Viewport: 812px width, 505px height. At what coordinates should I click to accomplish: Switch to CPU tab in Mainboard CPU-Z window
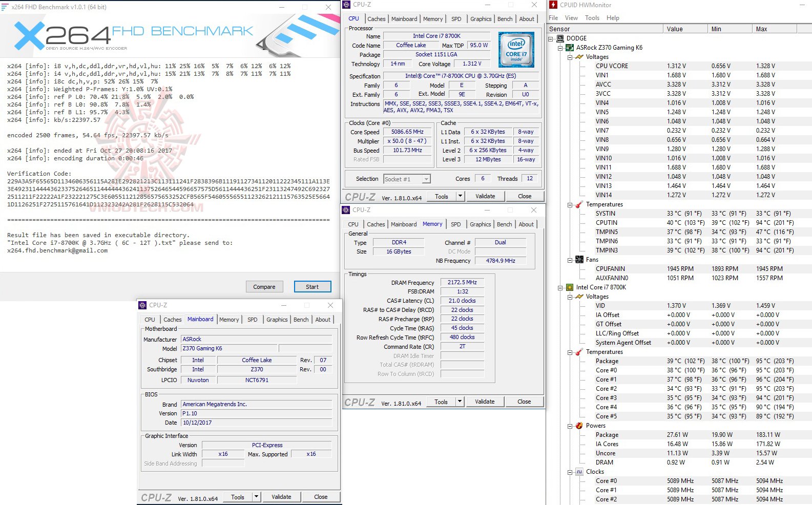(x=150, y=320)
